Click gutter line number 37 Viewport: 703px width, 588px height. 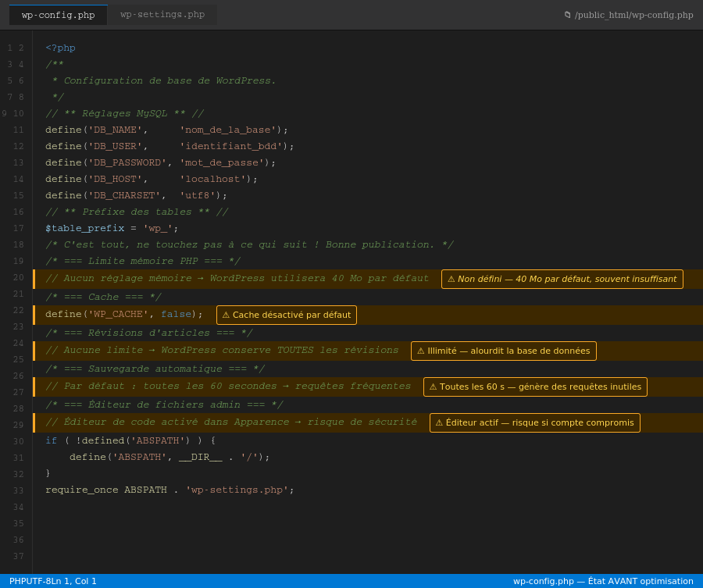(19, 556)
